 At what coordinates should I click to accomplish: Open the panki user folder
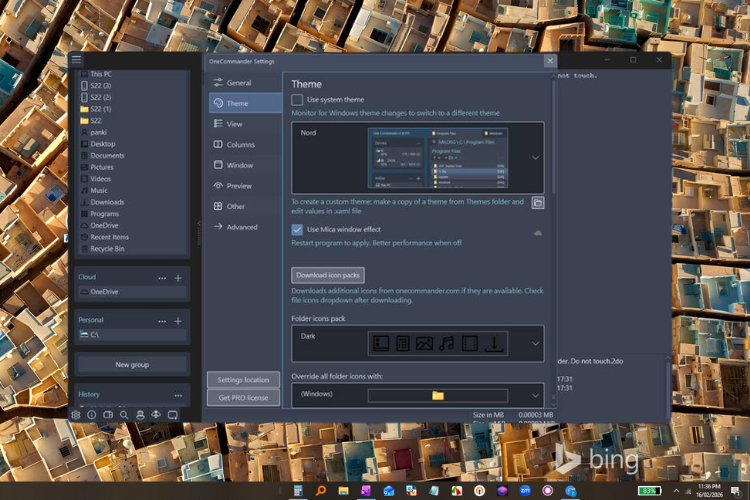[132, 133]
